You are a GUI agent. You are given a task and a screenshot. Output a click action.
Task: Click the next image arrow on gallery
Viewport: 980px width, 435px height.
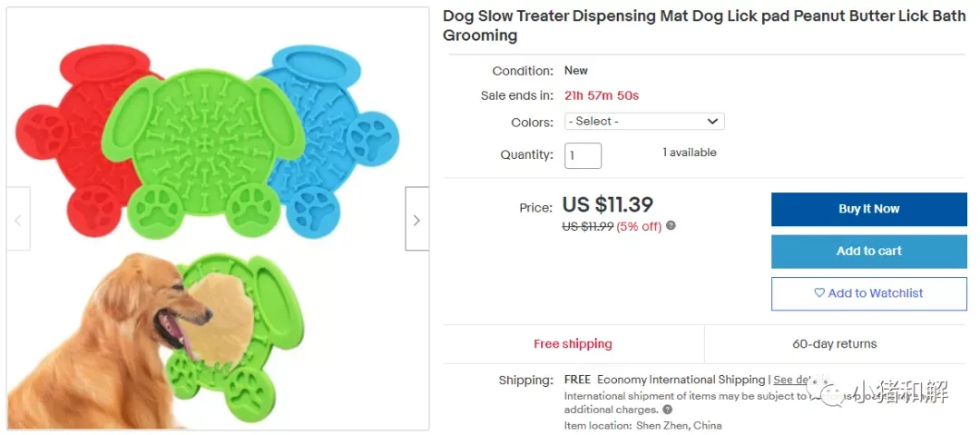(x=416, y=220)
